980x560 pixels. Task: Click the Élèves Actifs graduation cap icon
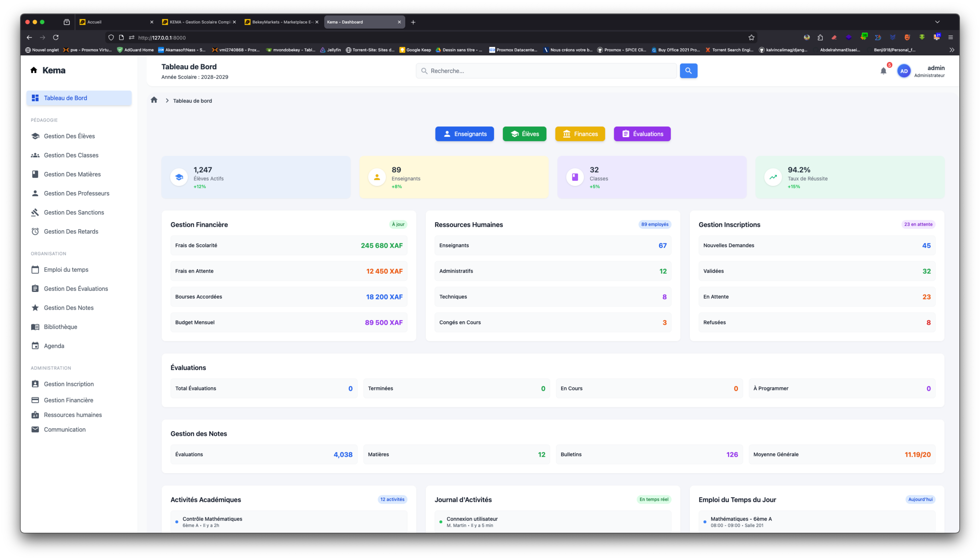pyautogui.click(x=179, y=177)
